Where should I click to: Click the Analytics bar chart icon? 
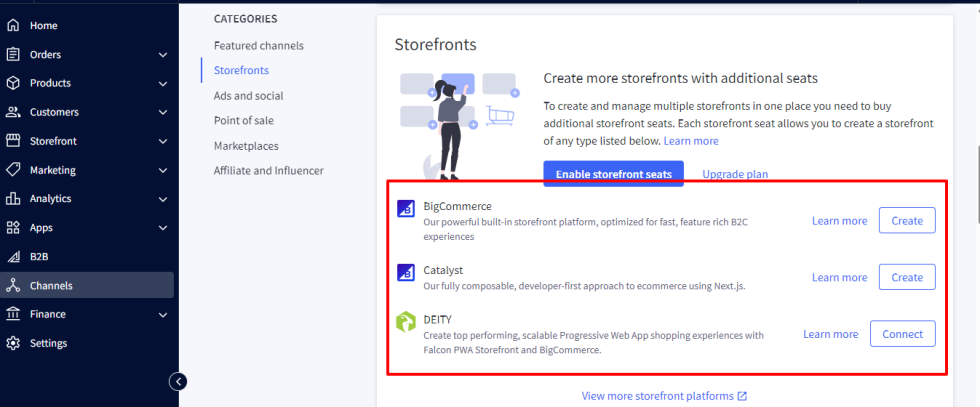tap(13, 199)
